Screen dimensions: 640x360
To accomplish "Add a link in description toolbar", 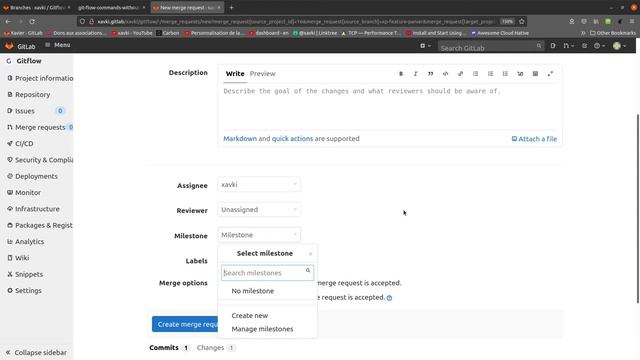I will (460, 74).
